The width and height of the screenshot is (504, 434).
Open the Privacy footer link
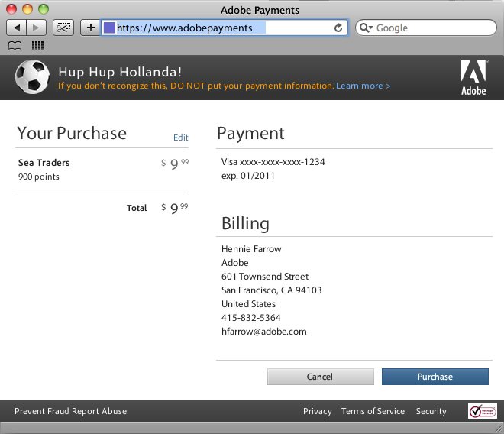click(317, 411)
